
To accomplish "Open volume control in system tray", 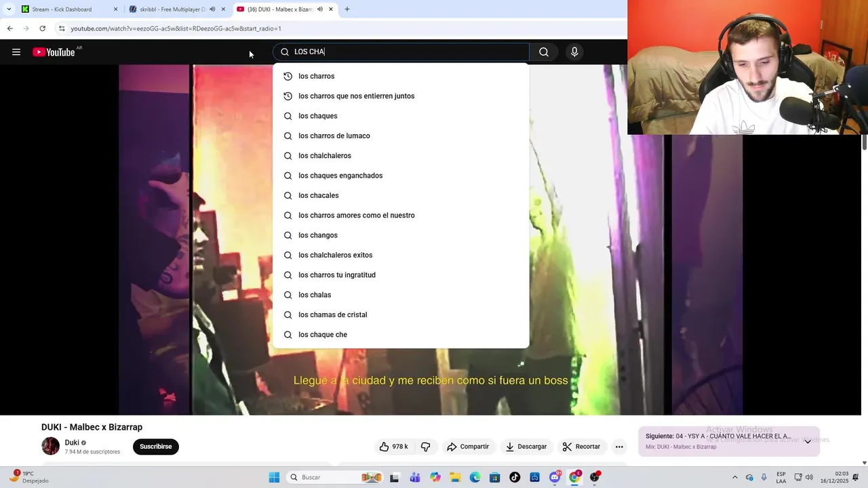I will tap(809, 477).
